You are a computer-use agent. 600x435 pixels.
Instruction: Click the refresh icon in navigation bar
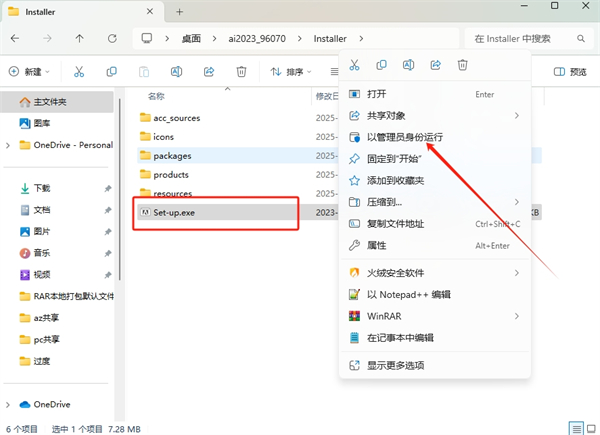[x=112, y=38]
